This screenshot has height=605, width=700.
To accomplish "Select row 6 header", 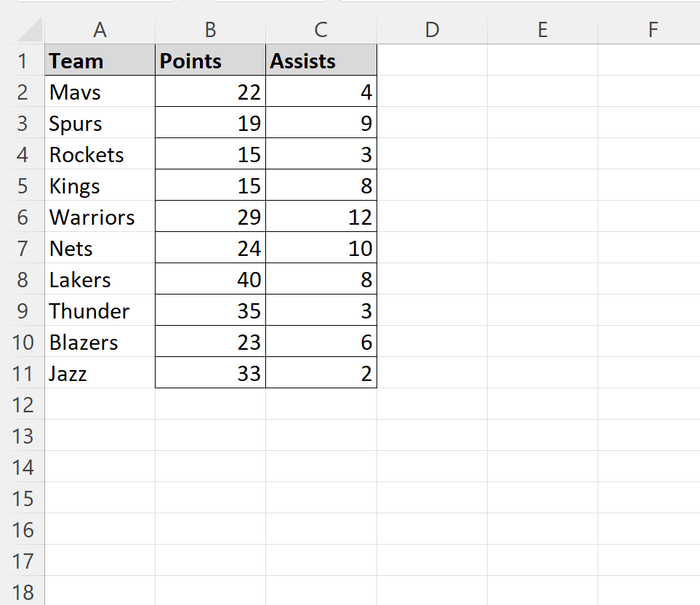I will 23,217.
